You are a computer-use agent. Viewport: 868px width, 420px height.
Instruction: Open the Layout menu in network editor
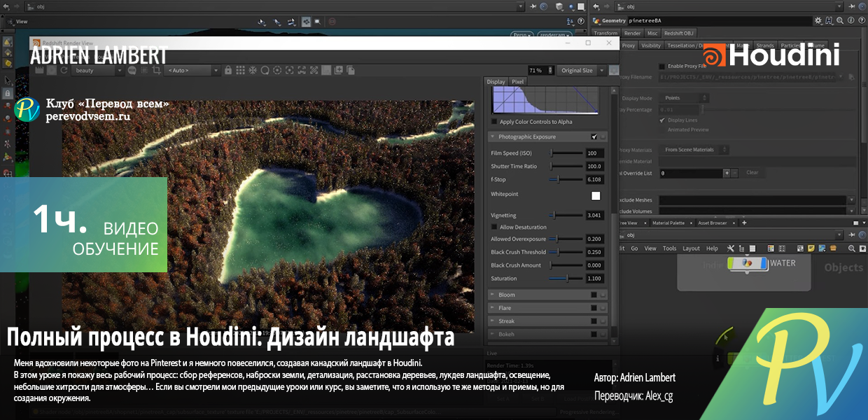(x=692, y=248)
